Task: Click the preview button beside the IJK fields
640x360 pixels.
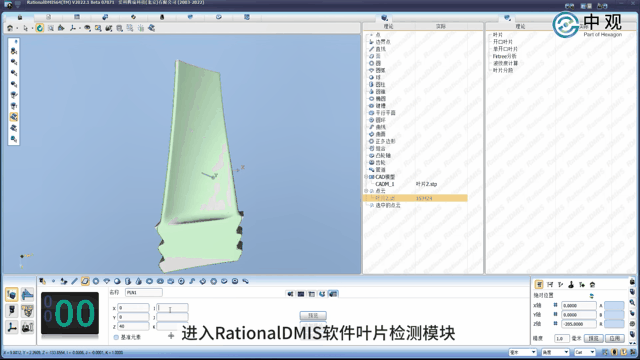Action: 313,316
